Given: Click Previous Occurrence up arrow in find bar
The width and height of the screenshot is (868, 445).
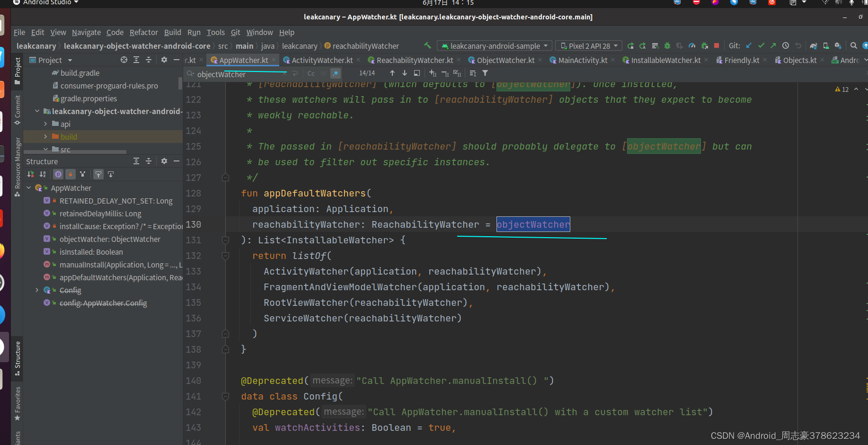Looking at the screenshot, I should [x=392, y=73].
